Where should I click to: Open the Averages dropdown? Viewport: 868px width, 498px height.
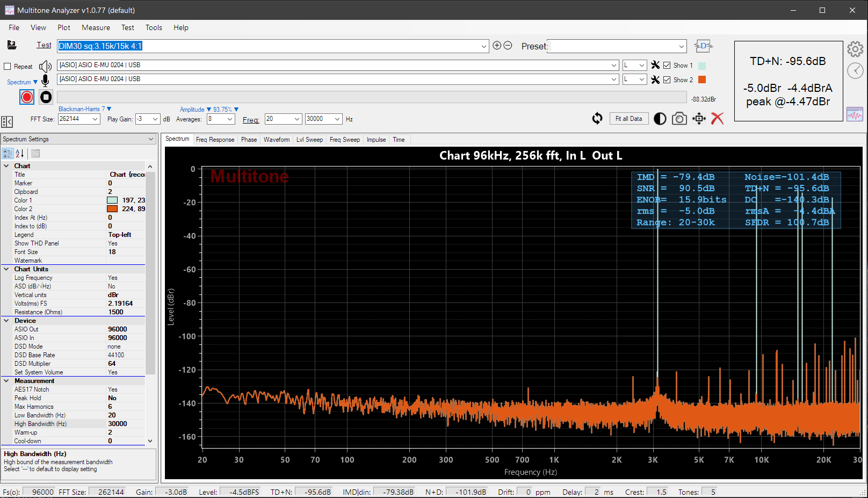[230, 119]
